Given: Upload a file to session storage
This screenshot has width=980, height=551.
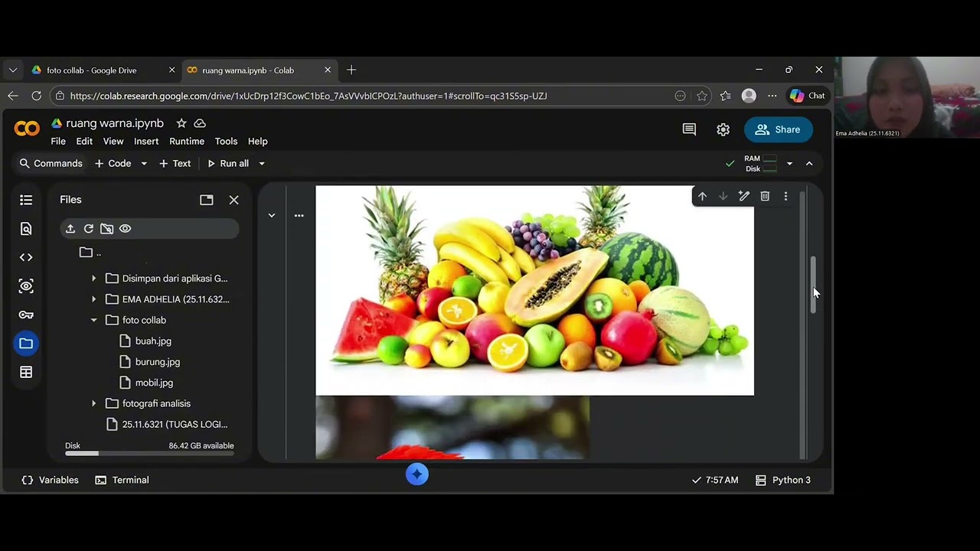Looking at the screenshot, I should 70,229.
